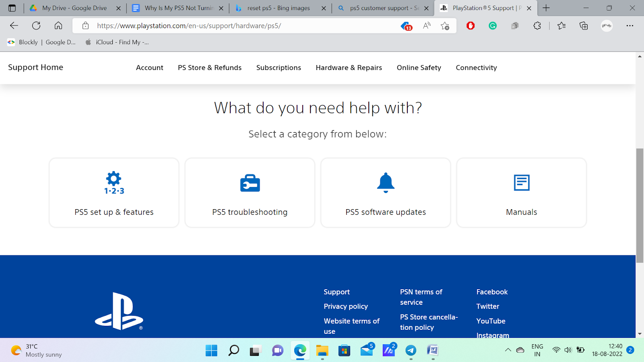Show hidden system tray icons

508,350
